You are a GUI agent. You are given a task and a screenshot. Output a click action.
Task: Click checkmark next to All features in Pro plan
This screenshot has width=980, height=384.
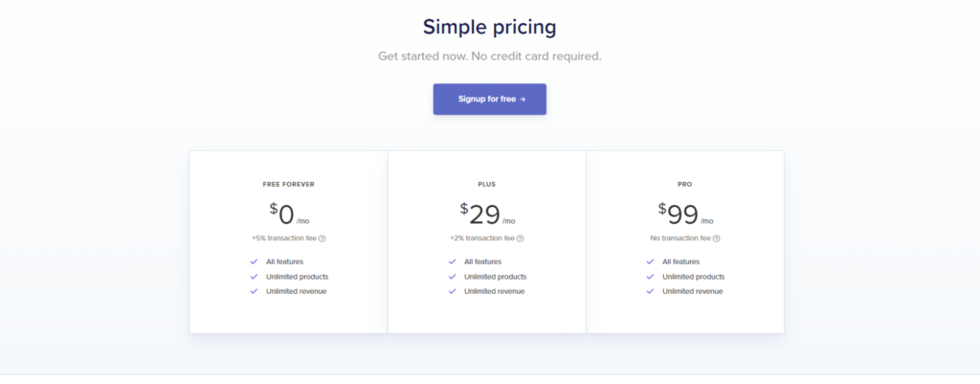(650, 261)
